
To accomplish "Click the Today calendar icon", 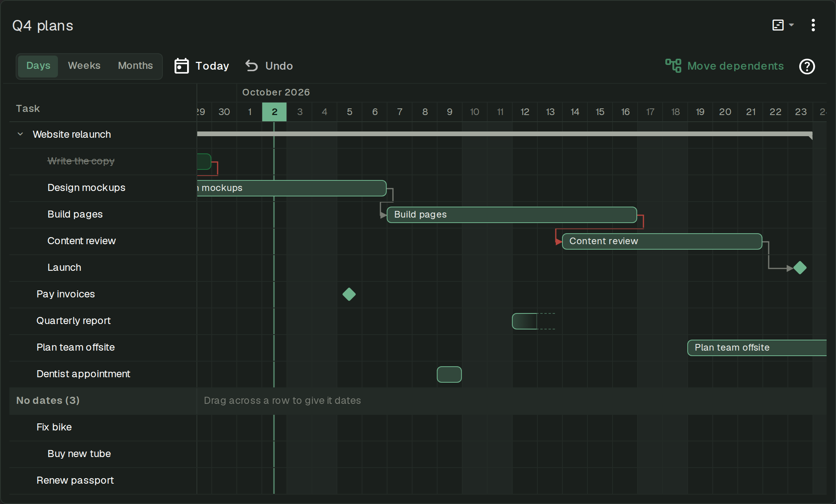I will tap(182, 66).
